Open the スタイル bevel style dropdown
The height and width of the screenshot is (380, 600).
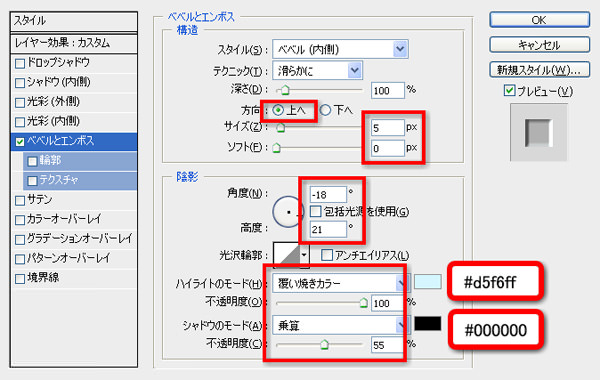click(340, 49)
